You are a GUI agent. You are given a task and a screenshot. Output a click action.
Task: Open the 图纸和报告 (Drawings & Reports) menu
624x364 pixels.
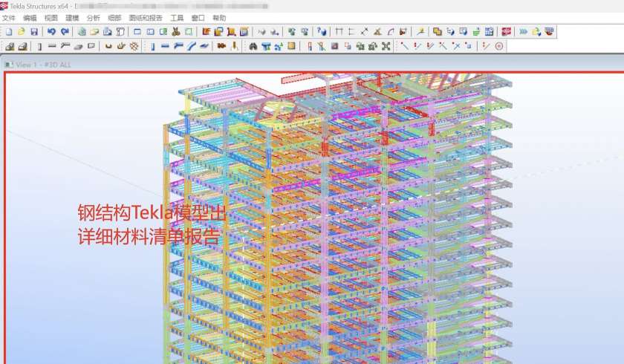146,19
